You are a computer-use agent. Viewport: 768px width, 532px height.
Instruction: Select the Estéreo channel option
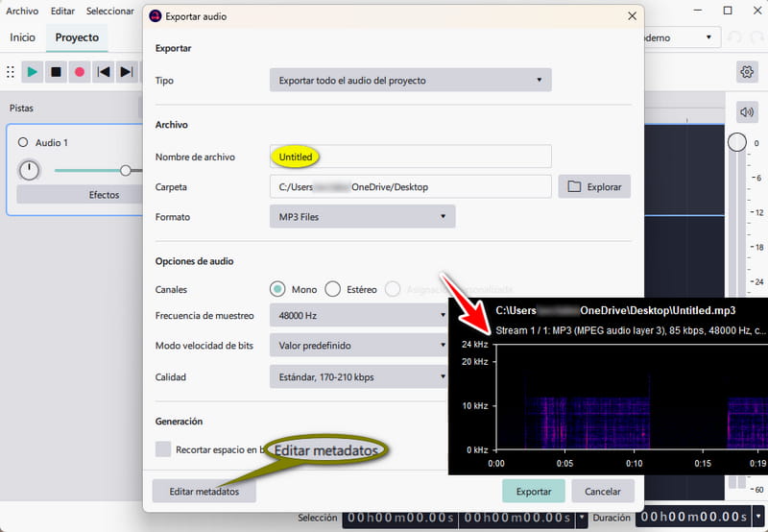[x=332, y=289]
